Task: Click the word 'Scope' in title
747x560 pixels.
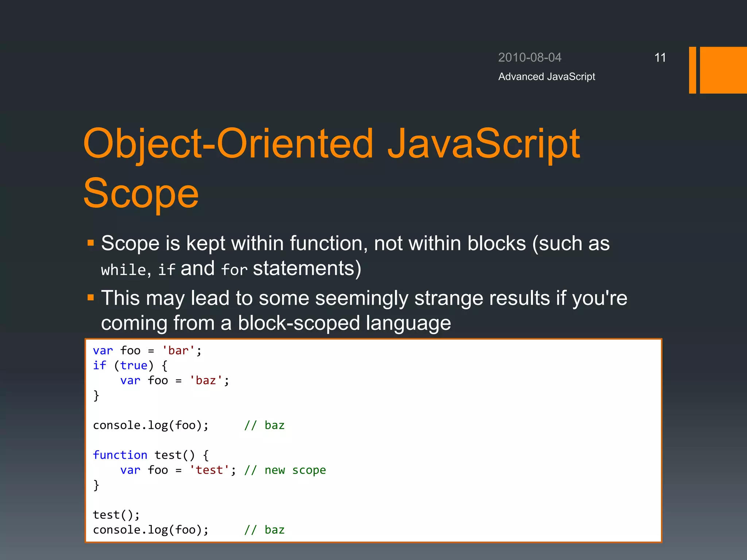Action: point(141,193)
